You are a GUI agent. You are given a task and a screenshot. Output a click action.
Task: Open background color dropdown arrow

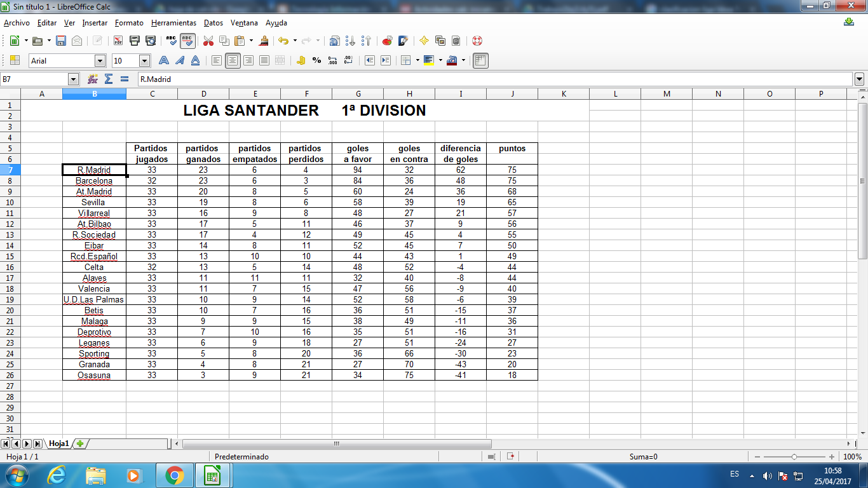pyautogui.click(x=440, y=60)
